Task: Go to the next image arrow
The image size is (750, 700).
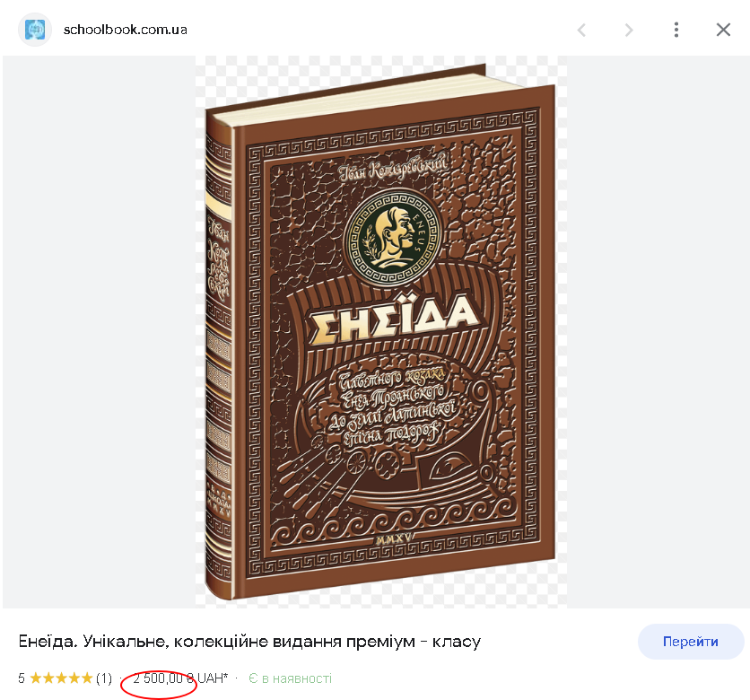Action: click(x=629, y=31)
